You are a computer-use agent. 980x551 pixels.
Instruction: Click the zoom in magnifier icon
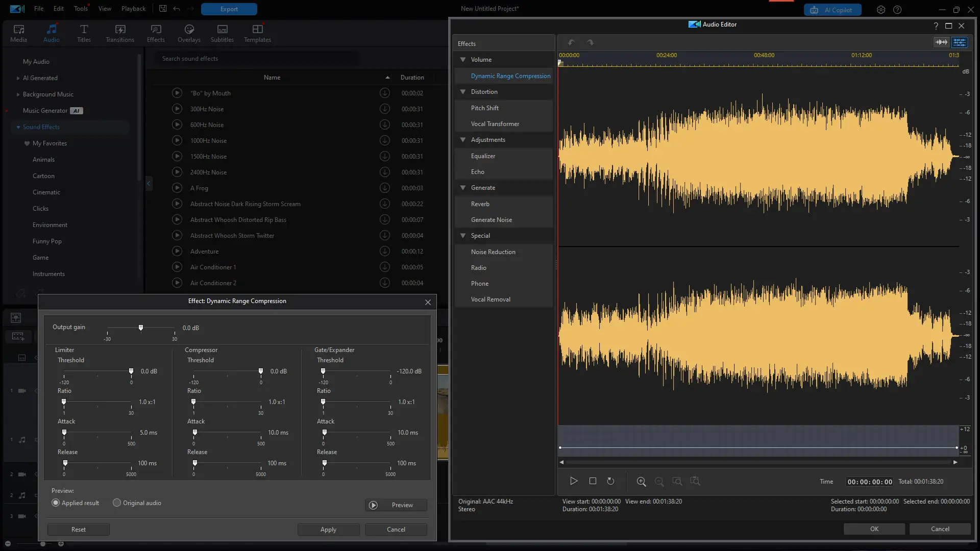tap(641, 481)
